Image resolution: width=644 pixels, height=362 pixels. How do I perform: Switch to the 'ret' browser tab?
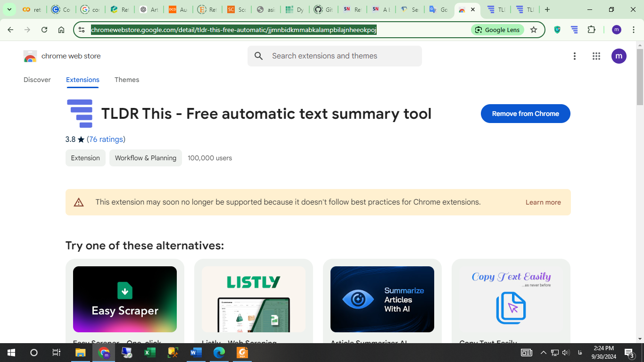pos(32,9)
